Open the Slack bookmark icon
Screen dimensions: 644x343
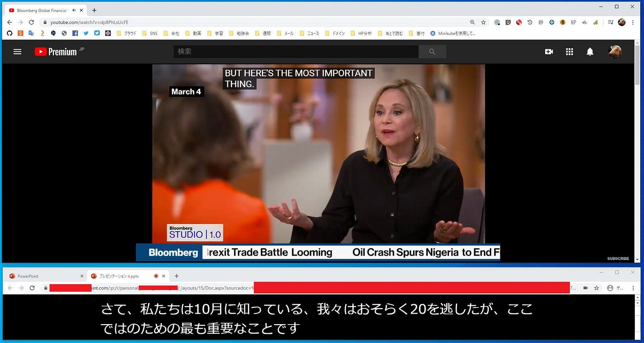(108, 33)
